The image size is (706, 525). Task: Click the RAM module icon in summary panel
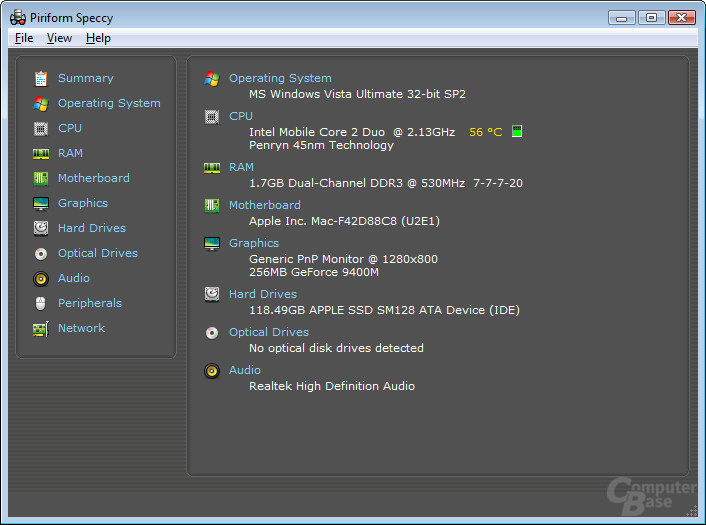(x=212, y=168)
